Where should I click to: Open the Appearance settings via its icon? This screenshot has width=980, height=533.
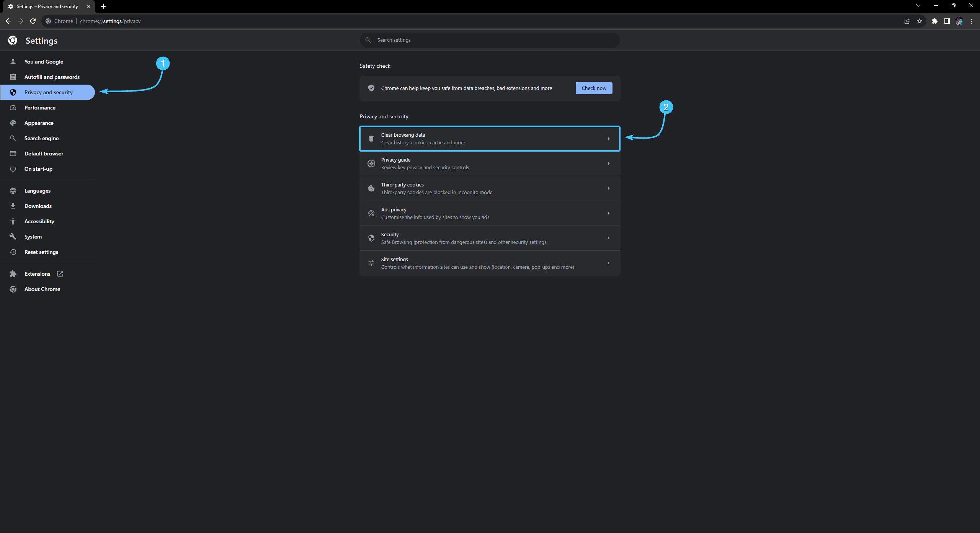(13, 123)
